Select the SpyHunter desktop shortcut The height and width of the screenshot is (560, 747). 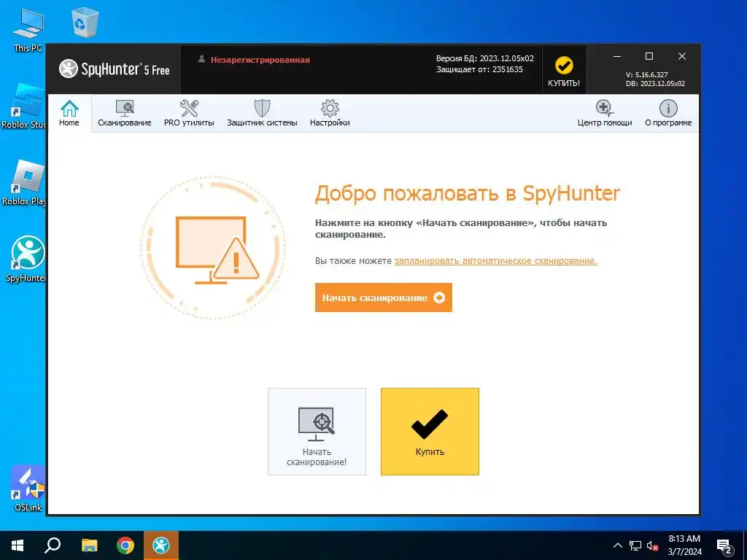pyautogui.click(x=26, y=259)
